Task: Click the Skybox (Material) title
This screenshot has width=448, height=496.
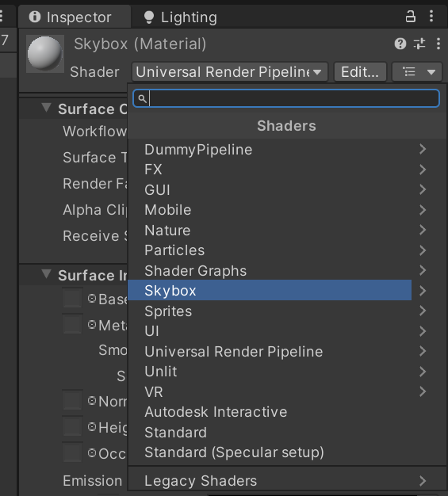Action: (140, 44)
